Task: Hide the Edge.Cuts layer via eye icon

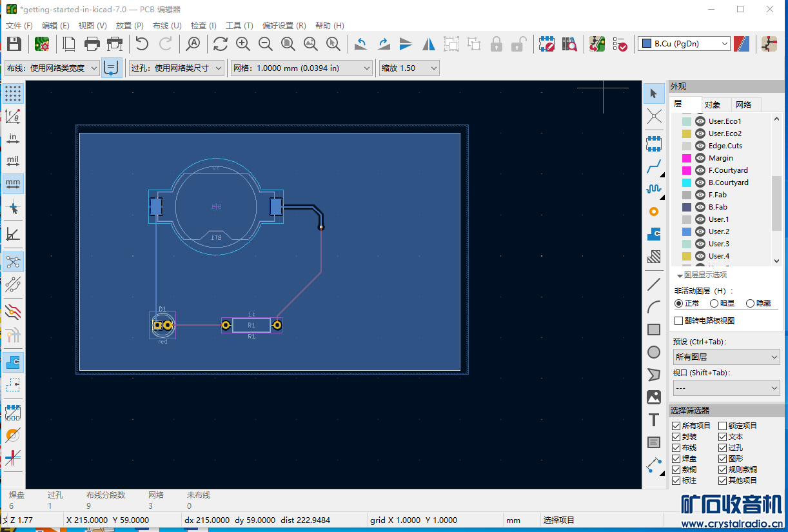Action: 700,146
